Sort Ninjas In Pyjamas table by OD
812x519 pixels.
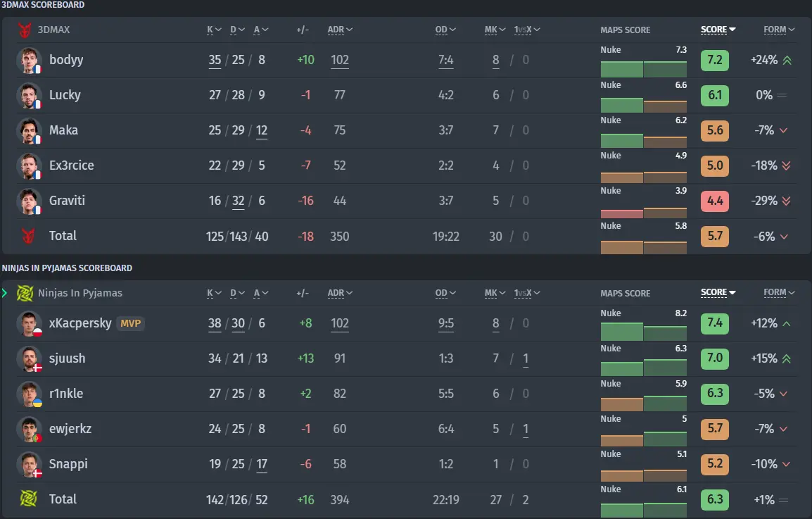click(x=445, y=293)
